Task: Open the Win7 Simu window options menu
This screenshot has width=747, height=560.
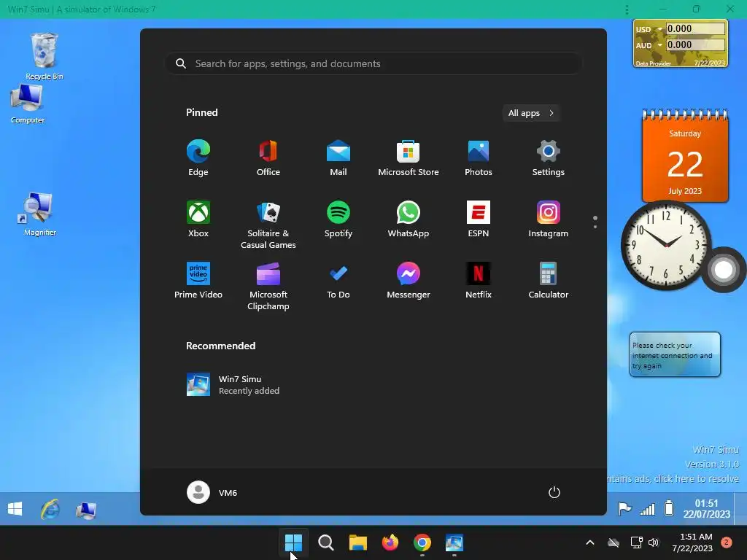Action: pyautogui.click(x=627, y=9)
